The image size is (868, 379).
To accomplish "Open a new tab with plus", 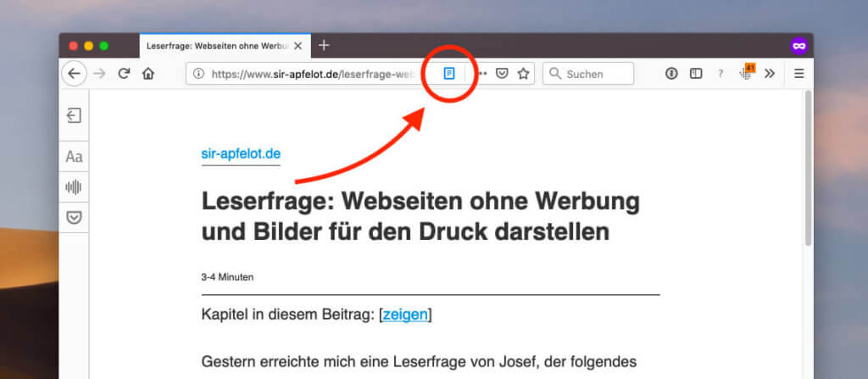I will coord(324,46).
